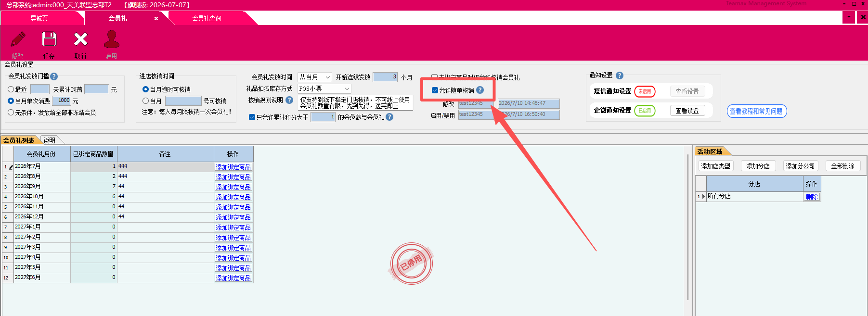This screenshot has height=316, width=868.
Task: Click the 已启用 status badge for 企微通知
Action: pyautogui.click(x=645, y=111)
